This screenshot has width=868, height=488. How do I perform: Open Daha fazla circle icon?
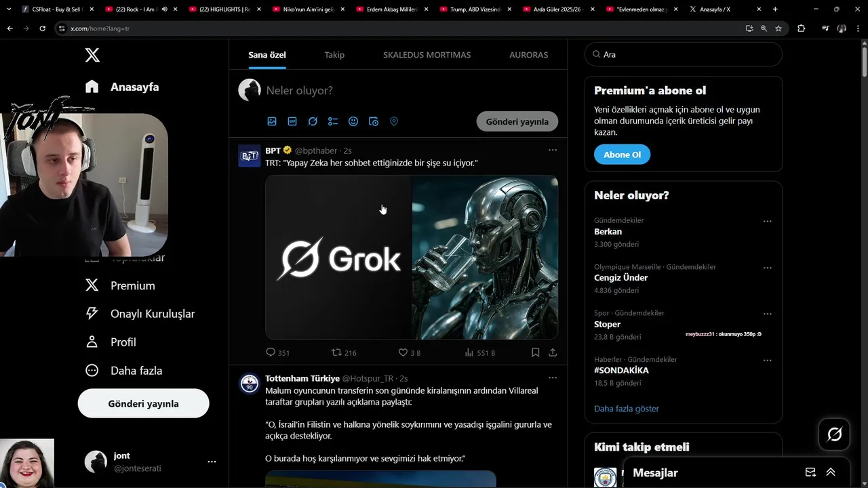click(92, 370)
